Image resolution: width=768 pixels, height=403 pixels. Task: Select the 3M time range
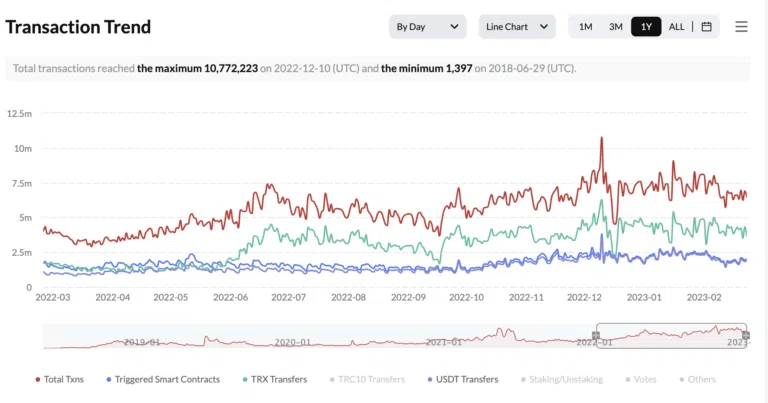(616, 27)
